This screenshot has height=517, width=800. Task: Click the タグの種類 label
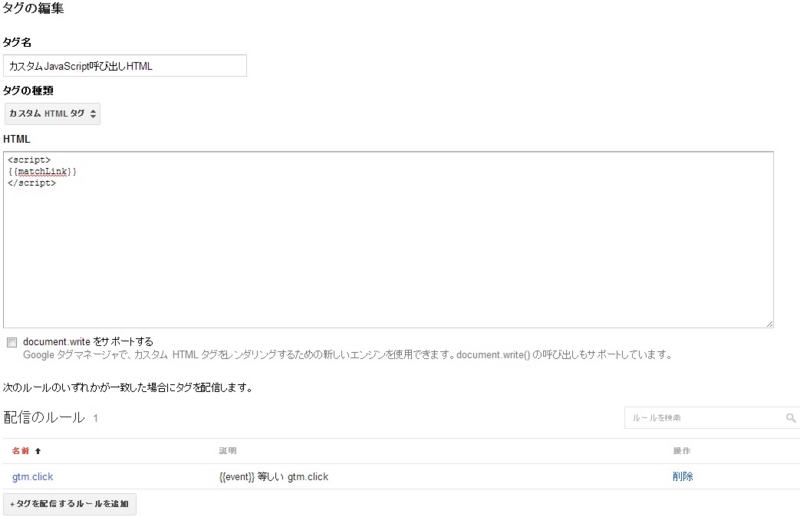pyautogui.click(x=28, y=91)
